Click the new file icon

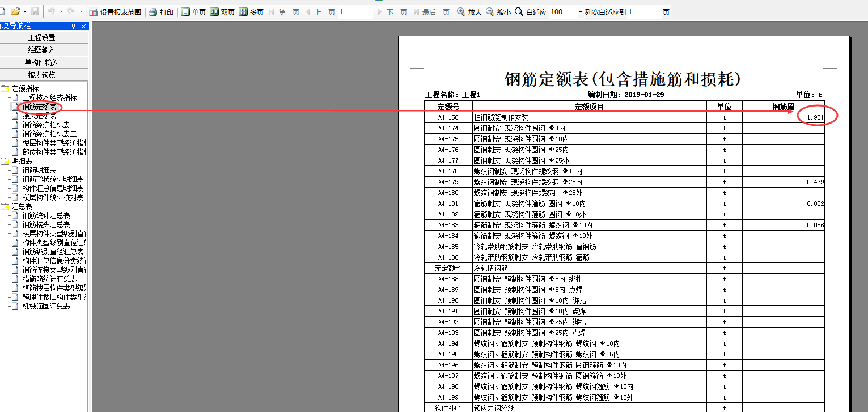click(x=3, y=11)
